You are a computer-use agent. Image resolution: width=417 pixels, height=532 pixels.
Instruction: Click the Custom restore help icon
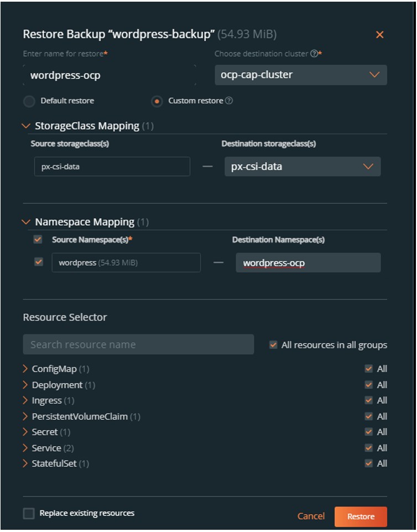[x=229, y=101]
